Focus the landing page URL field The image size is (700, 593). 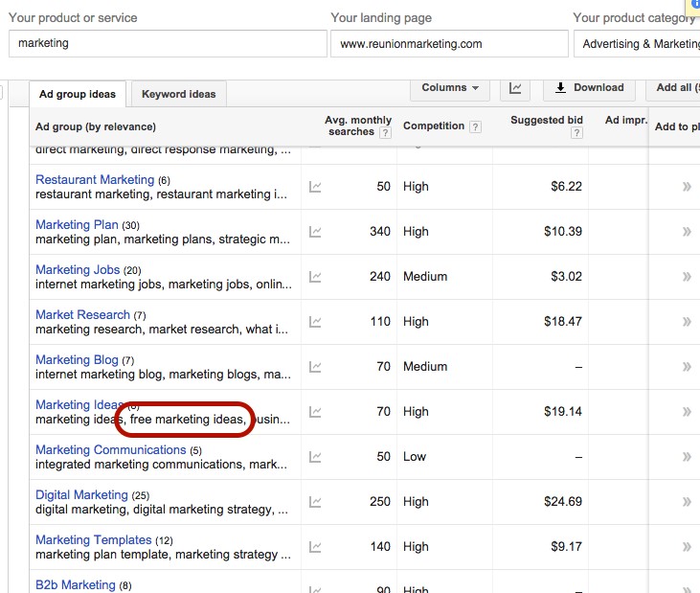click(449, 44)
